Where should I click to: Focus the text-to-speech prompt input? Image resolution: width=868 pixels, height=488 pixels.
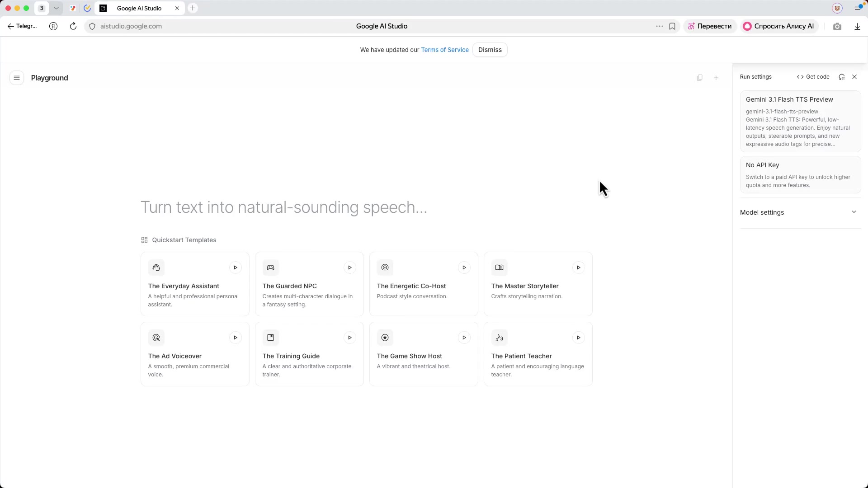point(366,207)
